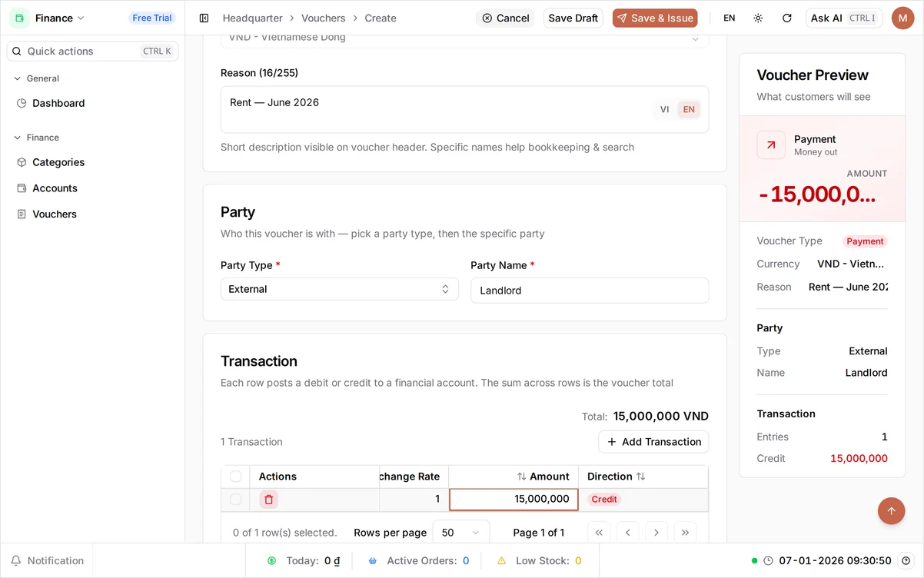
Task: Go to last page icon
Action: [x=685, y=533]
